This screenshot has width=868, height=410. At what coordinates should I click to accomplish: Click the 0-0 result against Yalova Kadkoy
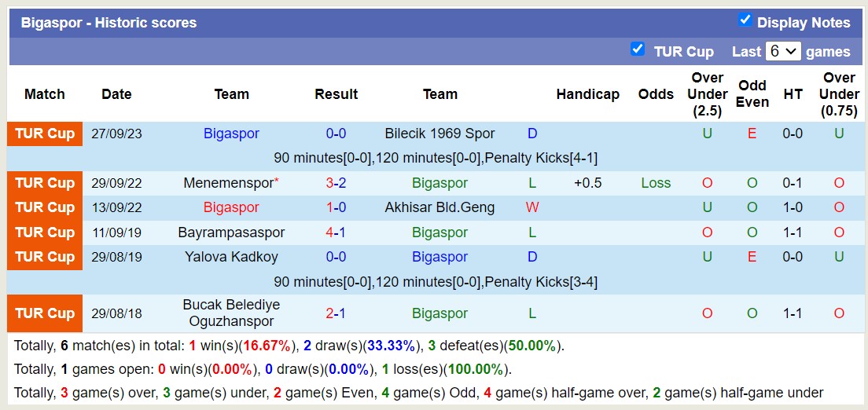click(336, 257)
